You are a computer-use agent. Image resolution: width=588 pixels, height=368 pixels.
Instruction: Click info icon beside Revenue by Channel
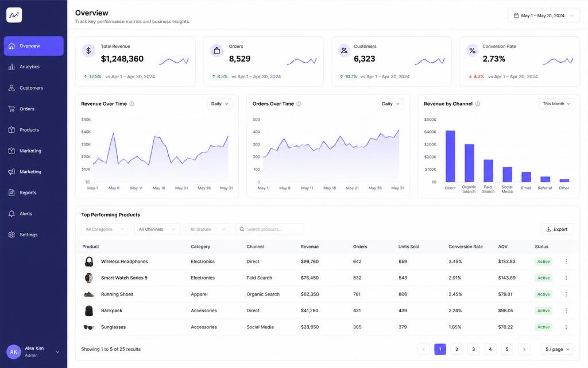pos(478,104)
